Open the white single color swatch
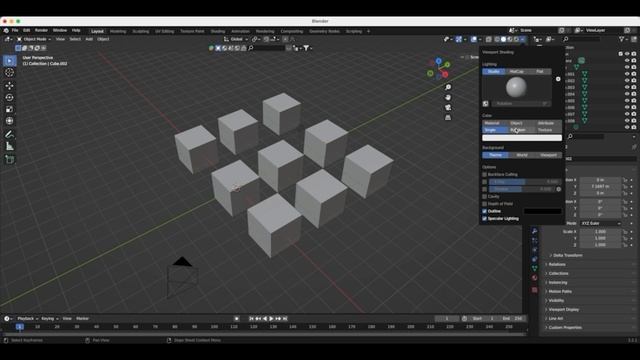 (x=522, y=138)
